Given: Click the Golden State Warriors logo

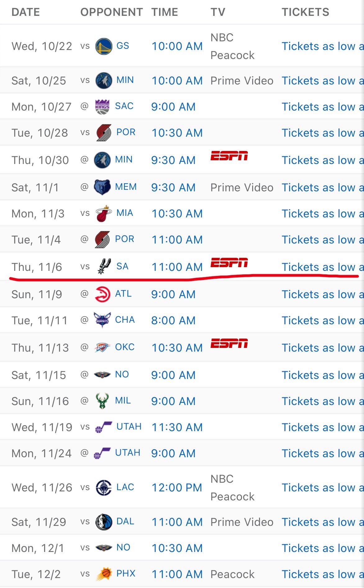Looking at the screenshot, I should (104, 46).
